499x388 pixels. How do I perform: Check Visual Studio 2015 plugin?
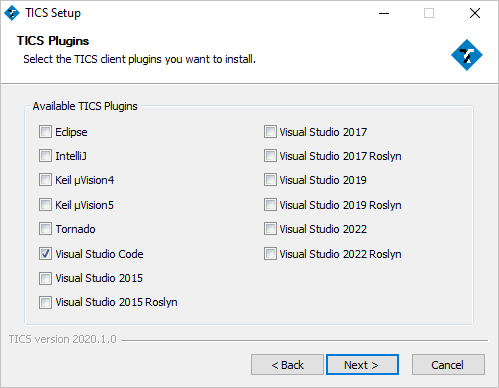point(45,278)
